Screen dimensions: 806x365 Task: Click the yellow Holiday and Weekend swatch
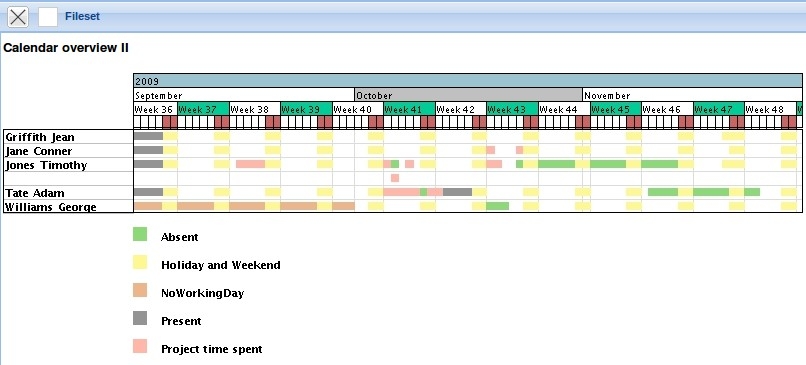pos(140,262)
